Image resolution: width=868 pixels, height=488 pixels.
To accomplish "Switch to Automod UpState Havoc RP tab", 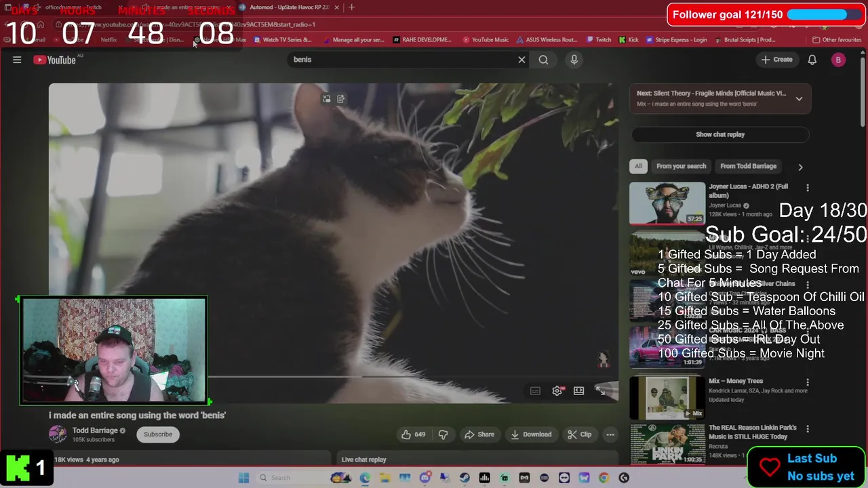I will 290,7.
